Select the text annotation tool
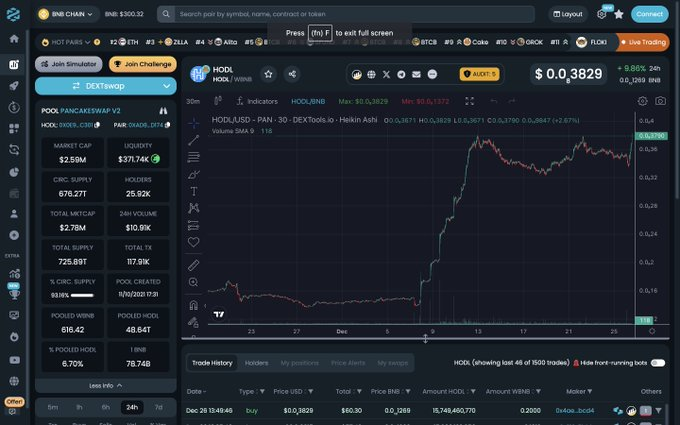Image resolution: width=680 pixels, height=425 pixels. [x=193, y=191]
